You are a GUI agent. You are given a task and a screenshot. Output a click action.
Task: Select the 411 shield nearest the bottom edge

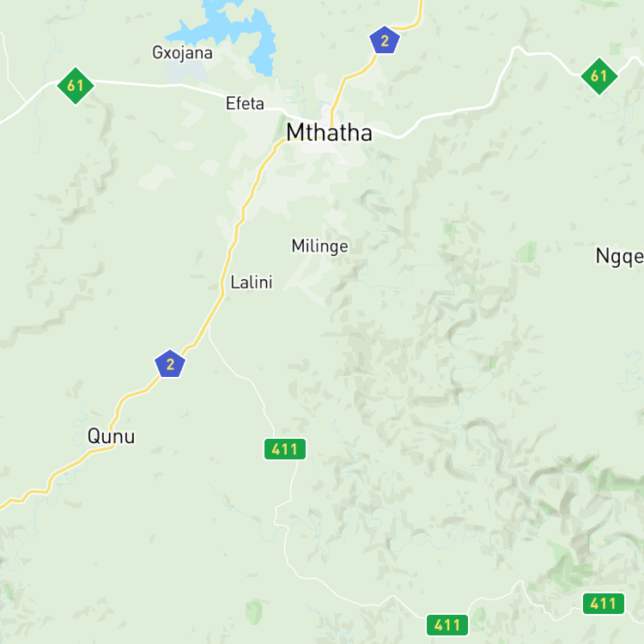[447, 625]
